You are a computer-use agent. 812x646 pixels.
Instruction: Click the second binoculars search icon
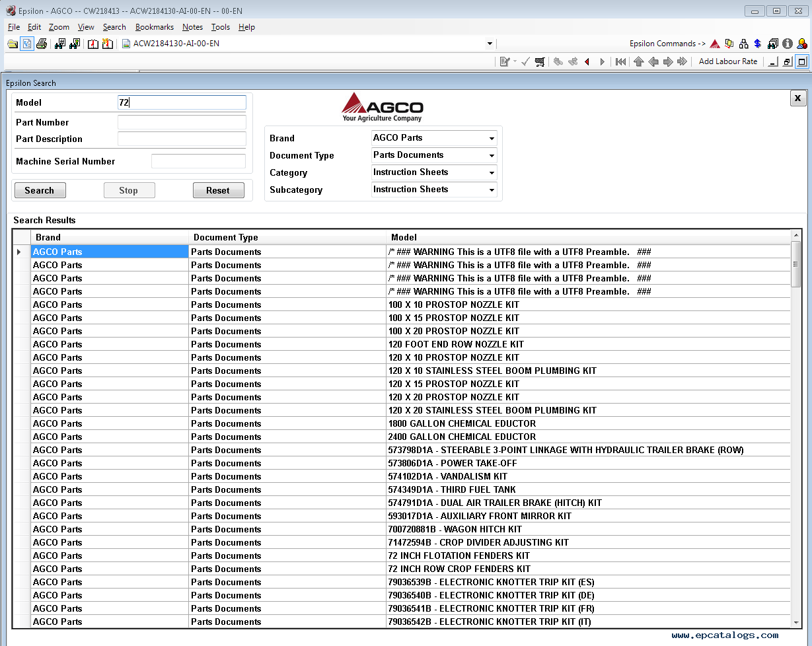[75, 44]
